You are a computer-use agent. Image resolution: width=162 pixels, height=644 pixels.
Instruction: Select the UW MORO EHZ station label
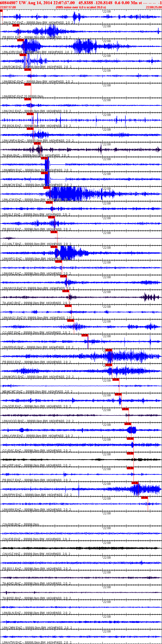click(x=38, y=377)
